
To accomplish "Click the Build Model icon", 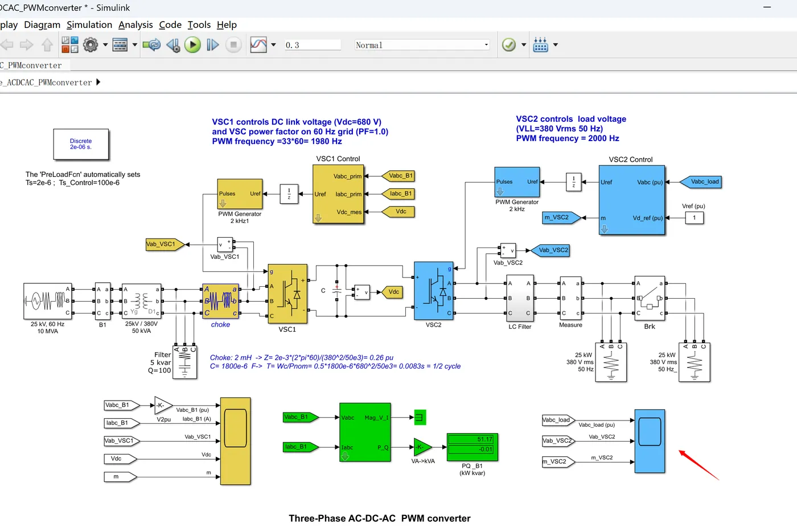I will tap(540, 45).
